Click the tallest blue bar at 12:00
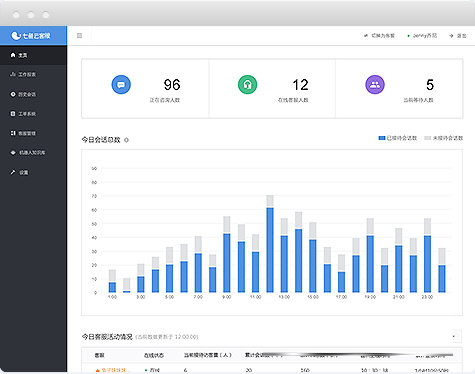 pyautogui.click(x=270, y=250)
